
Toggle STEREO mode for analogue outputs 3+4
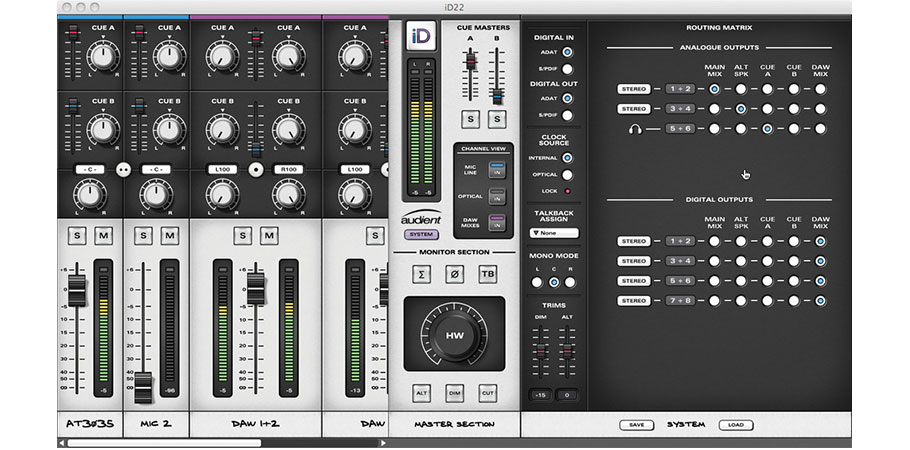(x=634, y=109)
